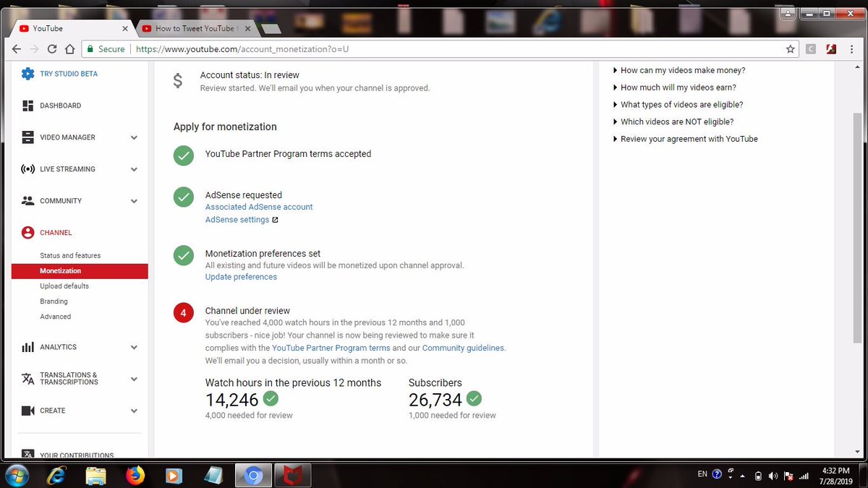Screen dimensions: 868x488
Task: Click the Create camera icon
Action: click(27, 411)
